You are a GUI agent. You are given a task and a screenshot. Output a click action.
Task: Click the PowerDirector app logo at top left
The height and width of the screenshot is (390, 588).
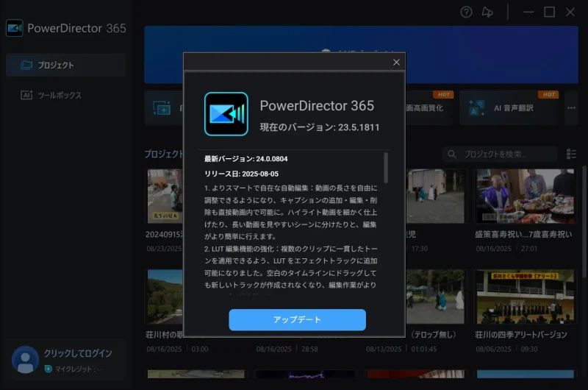click(x=15, y=28)
